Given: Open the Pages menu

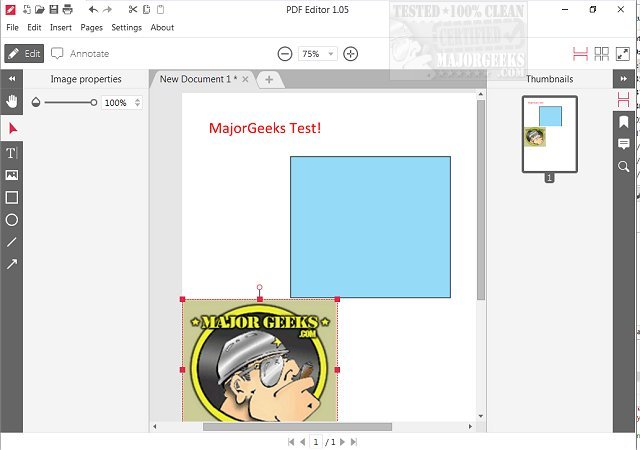Looking at the screenshot, I should (91, 27).
